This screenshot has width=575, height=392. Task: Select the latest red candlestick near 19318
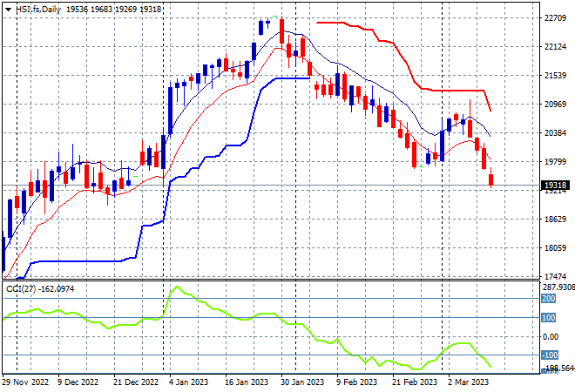pyautogui.click(x=491, y=179)
